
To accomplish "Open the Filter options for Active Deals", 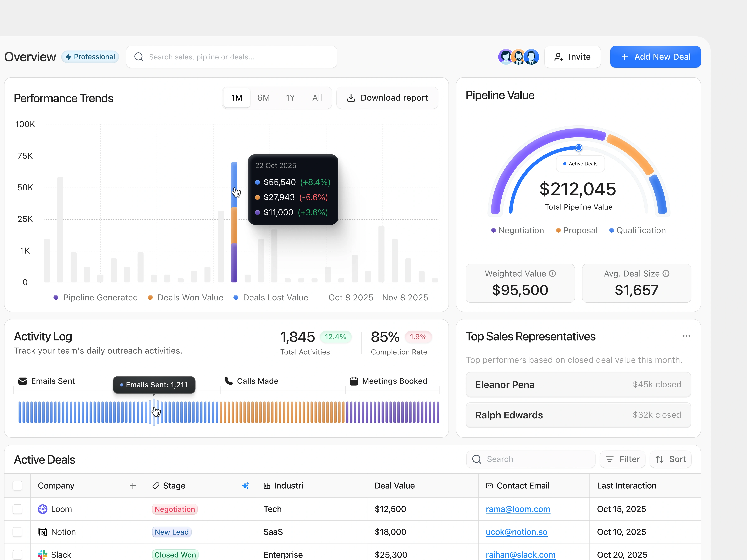I will (622, 459).
